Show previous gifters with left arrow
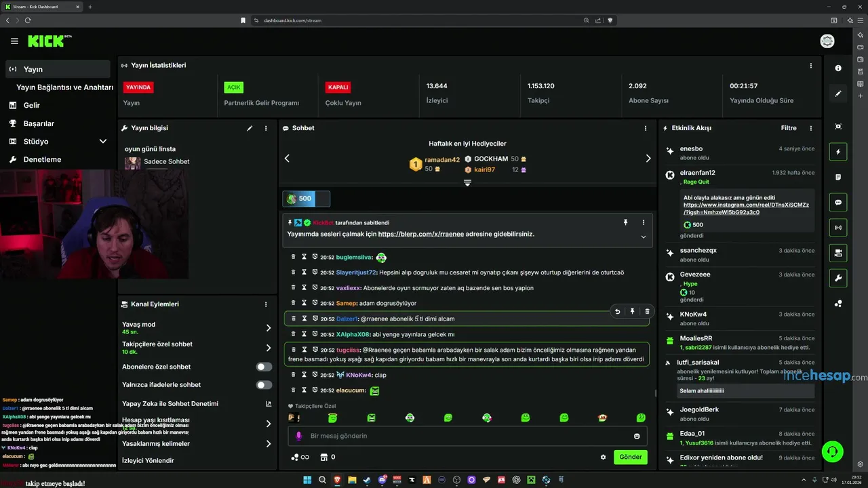This screenshot has width=868, height=488. tap(287, 159)
